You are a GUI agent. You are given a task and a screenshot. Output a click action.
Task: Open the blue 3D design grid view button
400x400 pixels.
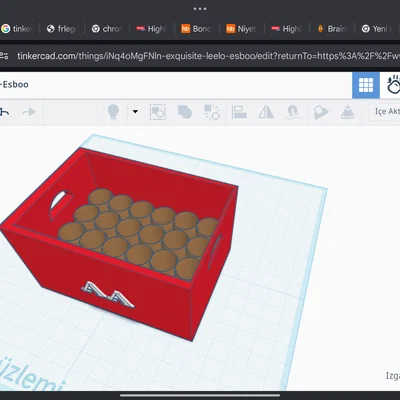tap(366, 86)
